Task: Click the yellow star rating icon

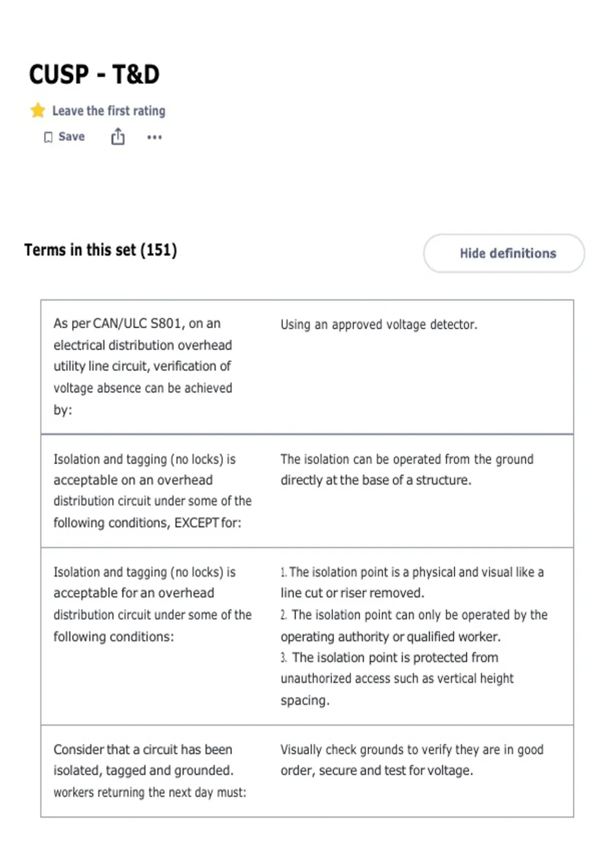Action: [x=38, y=110]
